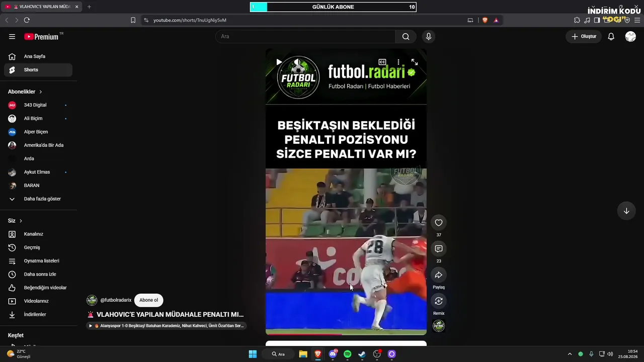Subscribe with the Abone ol button

pos(148,300)
